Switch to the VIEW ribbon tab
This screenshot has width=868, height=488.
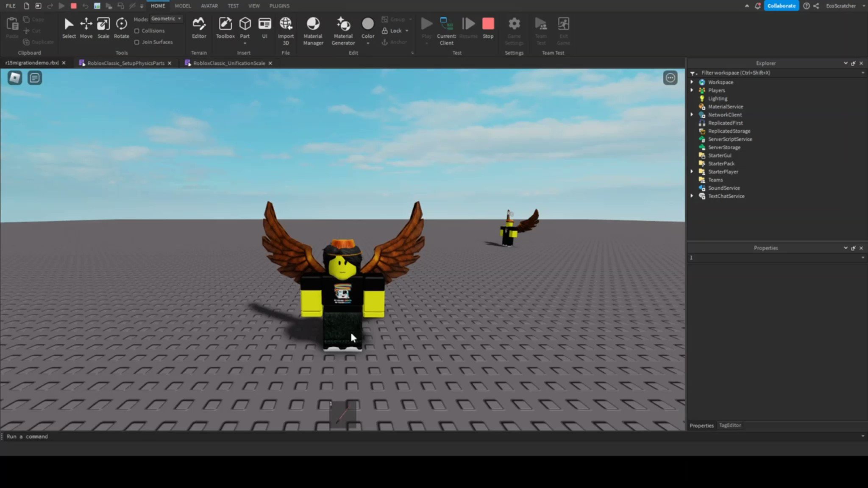click(x=254, y=6)
